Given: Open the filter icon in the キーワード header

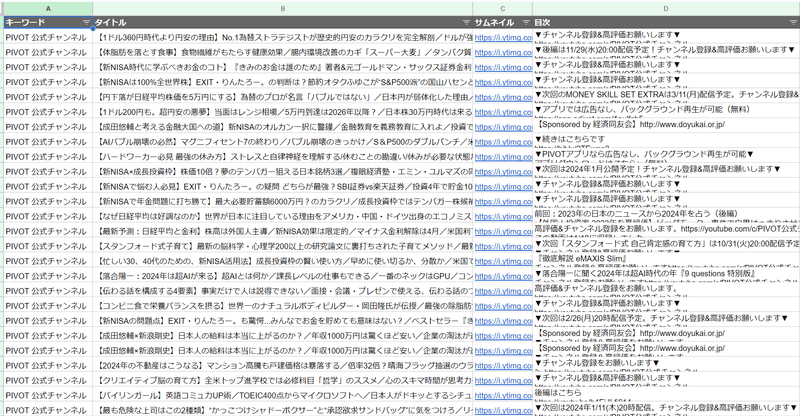Looking at the screenshot, I should point(86,21).
